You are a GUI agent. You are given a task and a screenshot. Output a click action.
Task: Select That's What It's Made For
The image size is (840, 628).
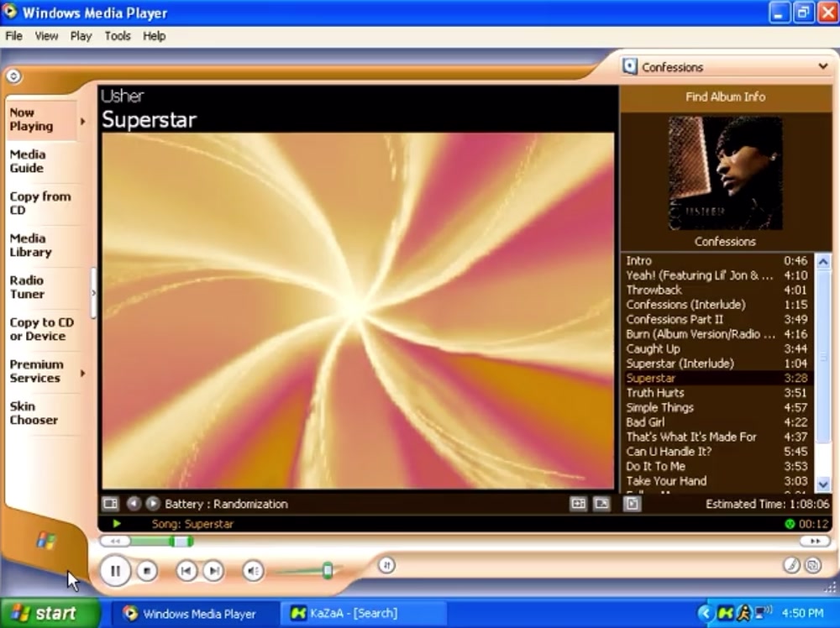point(717,437)
